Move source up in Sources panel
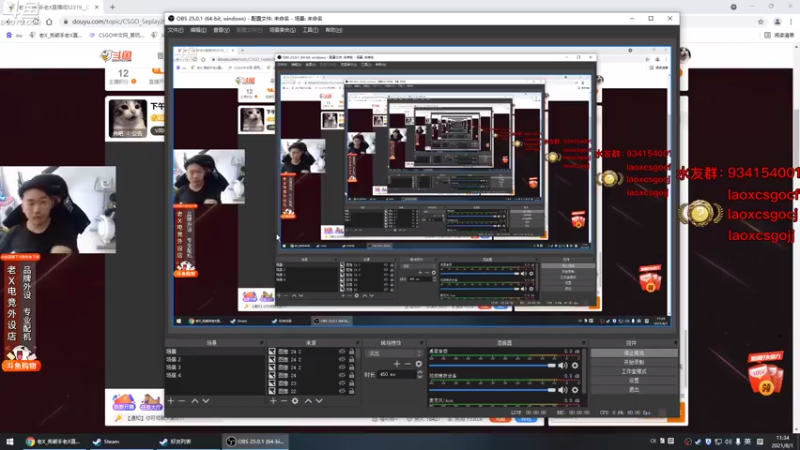 (x=308, y=401)
